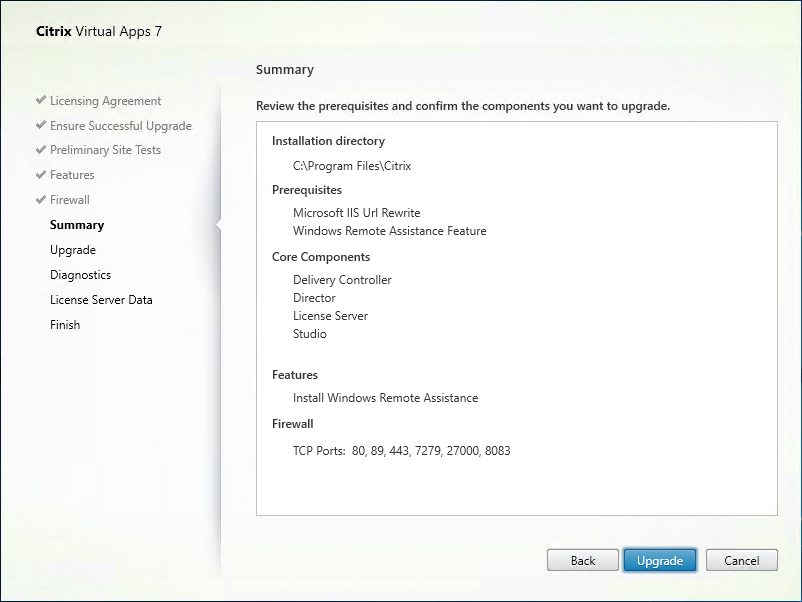Image resolution: width=802 pixels, height=602 pixels.
Task: Go Back to the previous step
Action: coord(583,561)
